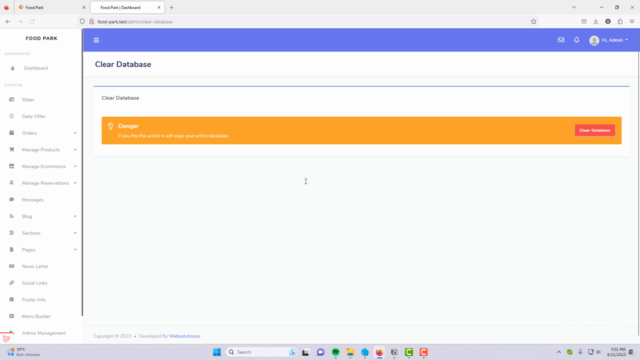Expand the Manage Products submenu arrow
Viewport: 640px width, 360px height.
tap(75, 150)
